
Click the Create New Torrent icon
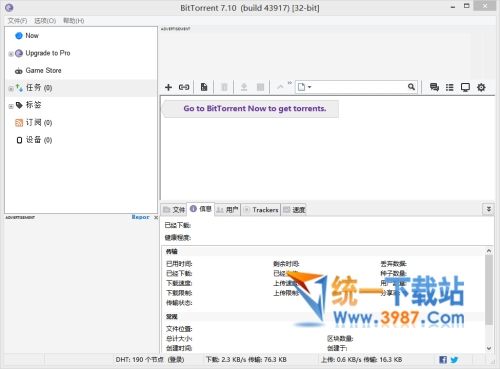pos(204,87)
